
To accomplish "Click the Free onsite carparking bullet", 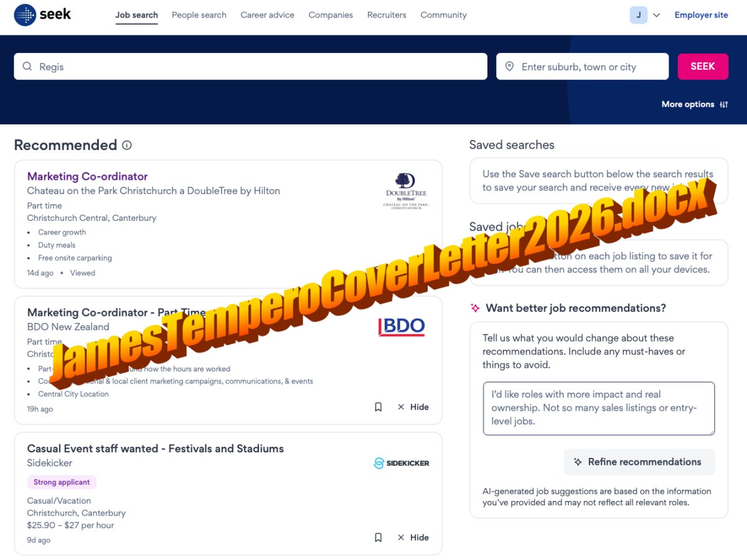I will [75, 258].
